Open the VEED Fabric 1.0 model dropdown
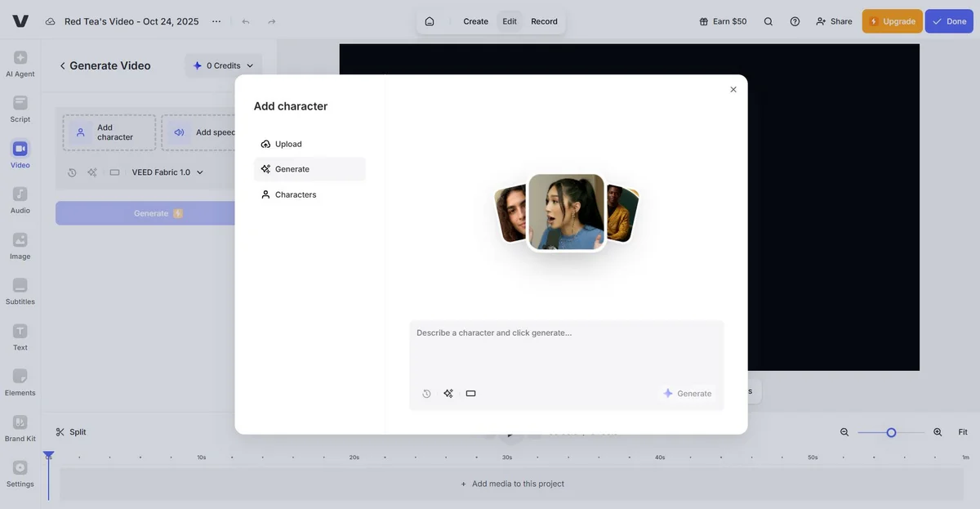Screen dimensions: 980x509 pyautogui.click(x=167, y=172)
